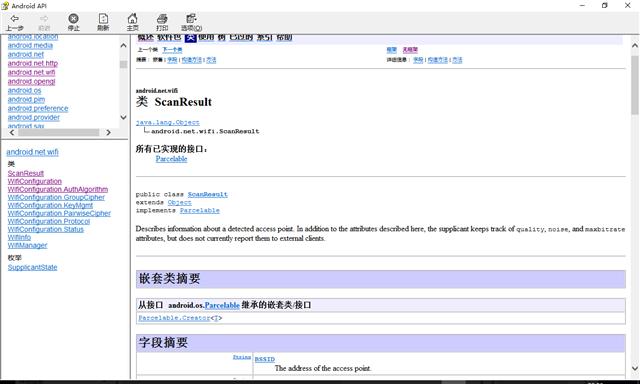Open the android.opengl package link

(x=31, y=81)
